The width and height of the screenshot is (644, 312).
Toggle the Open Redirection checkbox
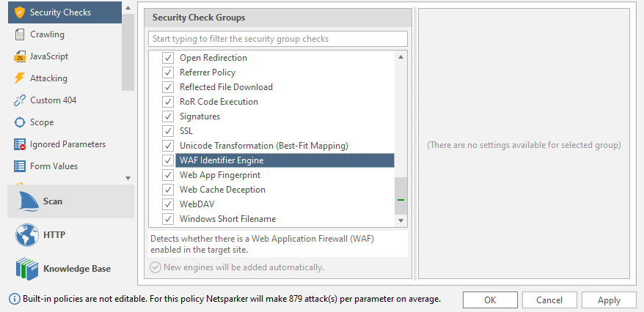tap(167, 58)
